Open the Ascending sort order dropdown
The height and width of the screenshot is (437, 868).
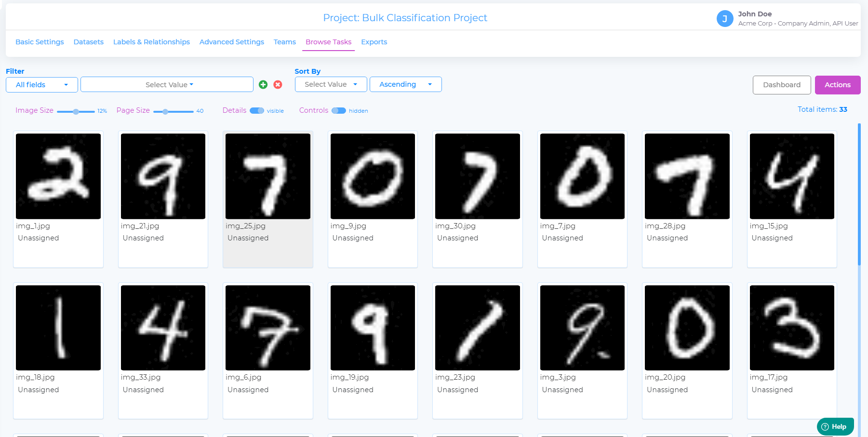tap(406, 84)
